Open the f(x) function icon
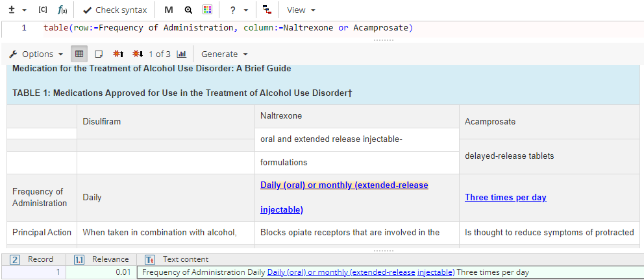 [62, 10]
